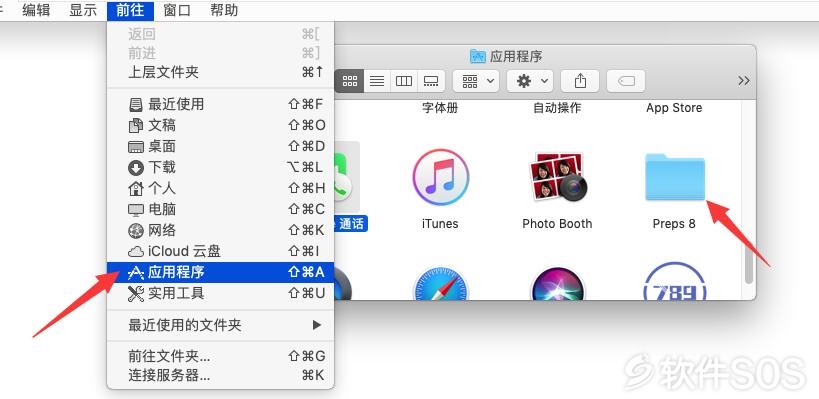Screen dimensions: 819x399
Task: Choose 电脑 from the Go menu
Action: [220, 209]
